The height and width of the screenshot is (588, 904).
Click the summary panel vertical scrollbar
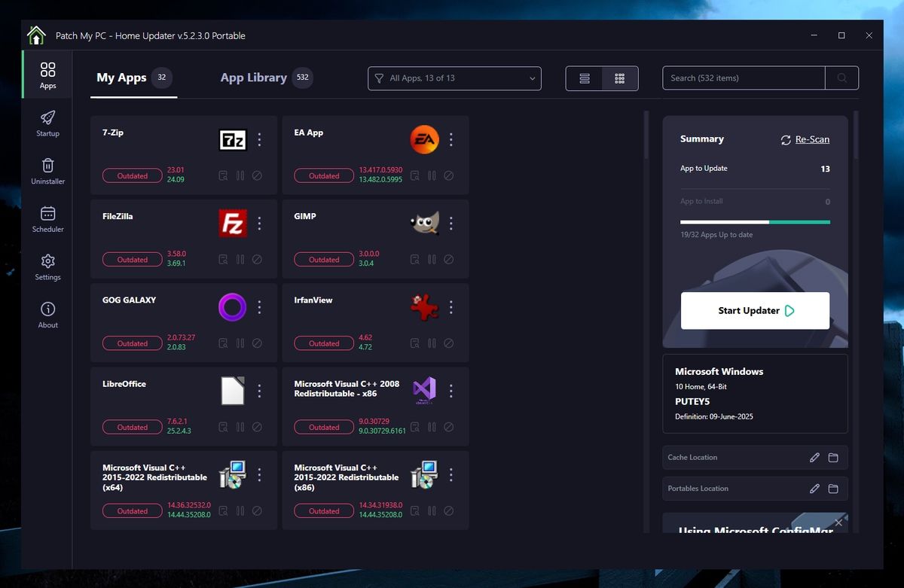pos(855,136)
